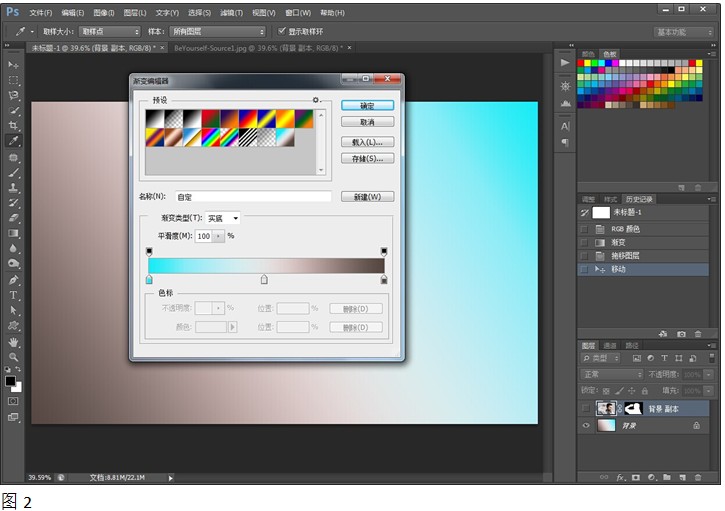Open the 滤镜(T) menu
Image resolution: width=725 pixels, height=511 pixels.
231,12
